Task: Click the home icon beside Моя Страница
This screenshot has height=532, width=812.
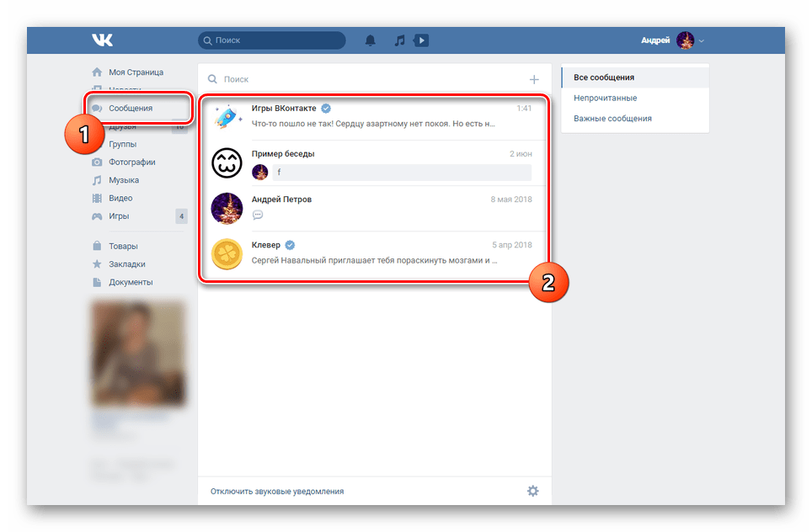Action: pos(97,72)
